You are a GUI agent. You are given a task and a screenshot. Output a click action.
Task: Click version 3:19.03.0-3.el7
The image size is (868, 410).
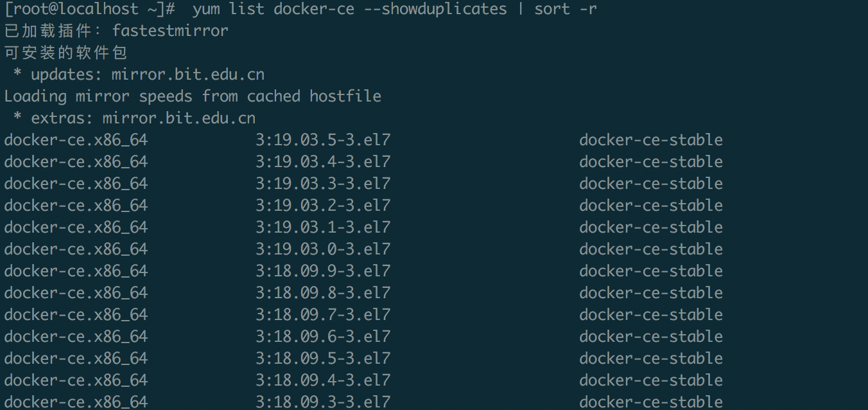(x=323, y=249)
